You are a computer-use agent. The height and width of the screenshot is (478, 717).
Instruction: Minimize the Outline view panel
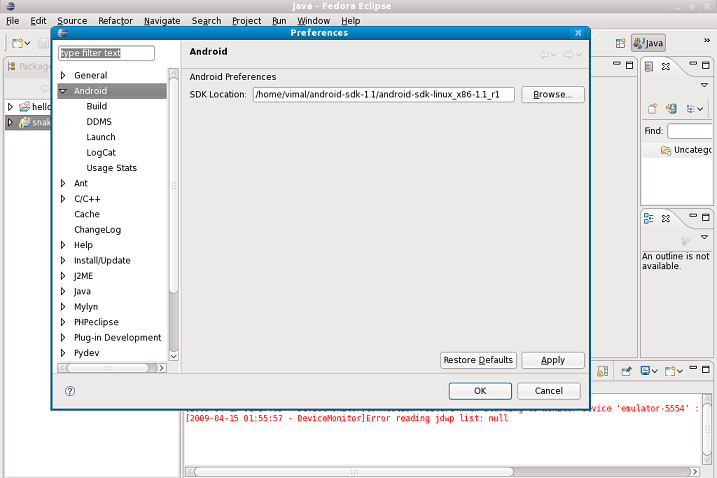[693, 215]
